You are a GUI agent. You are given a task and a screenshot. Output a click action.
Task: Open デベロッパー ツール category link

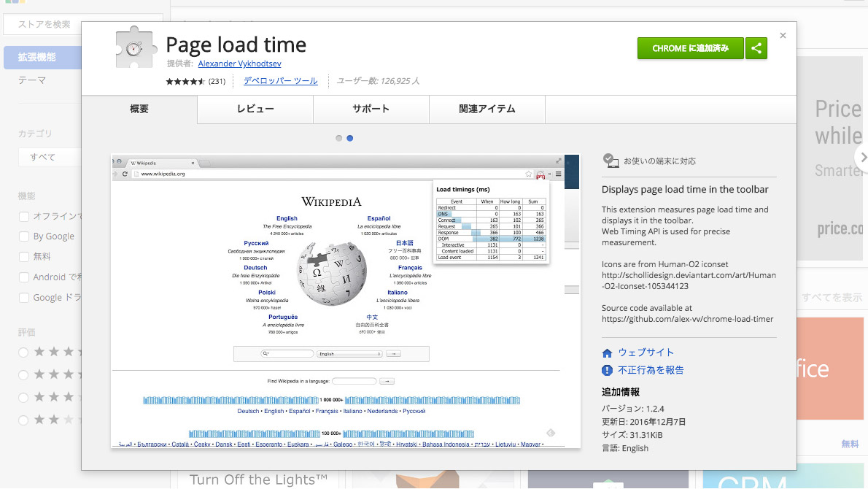[x=281, y=81]
